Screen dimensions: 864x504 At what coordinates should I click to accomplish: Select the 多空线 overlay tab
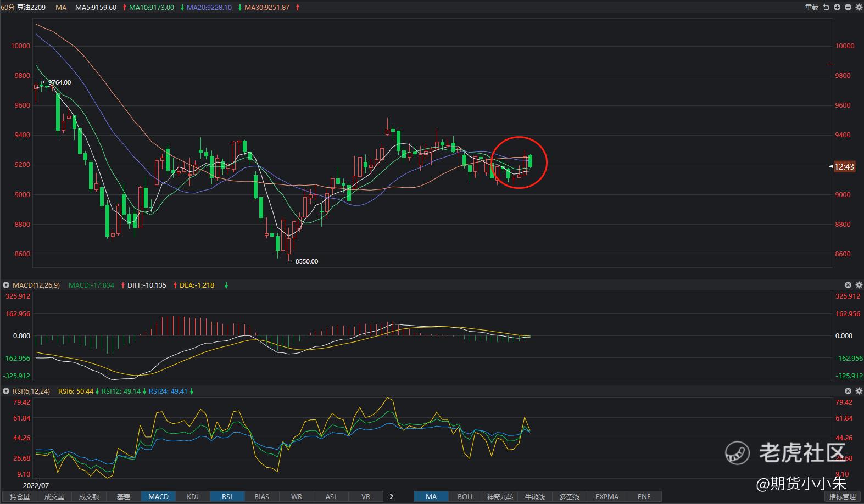tap(570, 496)
